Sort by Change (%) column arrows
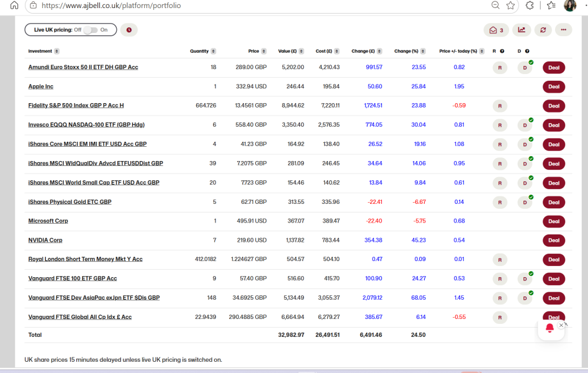Viewport: 588px width, 373px height. pyautogui.click(x=423, y=51)
